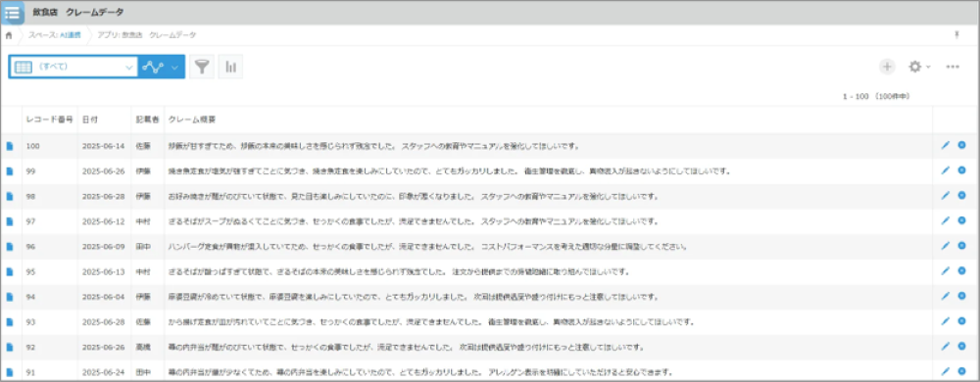Viewport: 980px width, 382px height.
Task: Click 高橋 in record 92 row
Action: coord(144,348)
